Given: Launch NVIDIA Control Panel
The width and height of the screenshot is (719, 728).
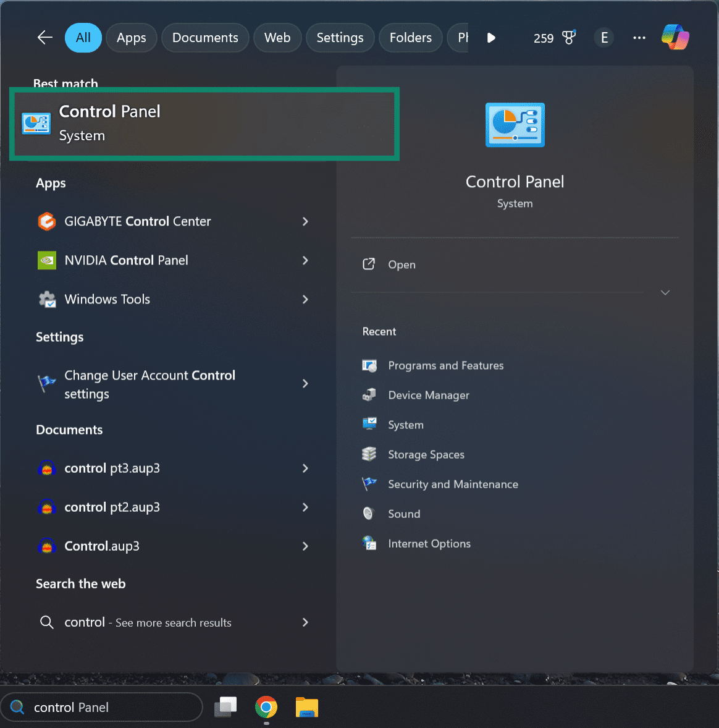Looking at the screenshot, I should [x=127, y=260].
